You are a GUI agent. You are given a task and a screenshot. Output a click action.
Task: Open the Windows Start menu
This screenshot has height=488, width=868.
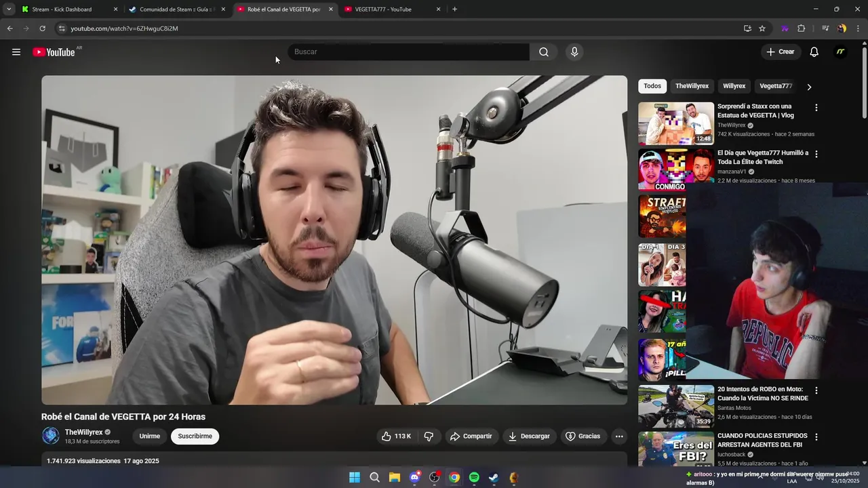[355, 477]
